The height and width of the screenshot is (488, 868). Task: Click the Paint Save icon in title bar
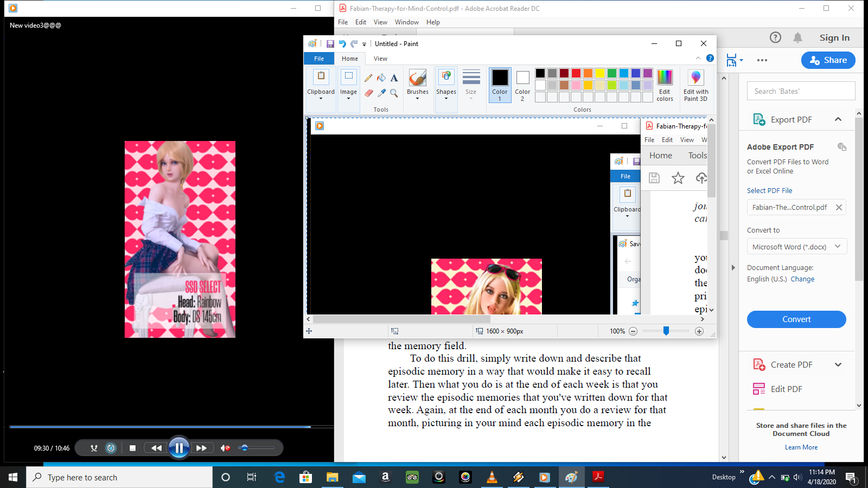(330, 44)
